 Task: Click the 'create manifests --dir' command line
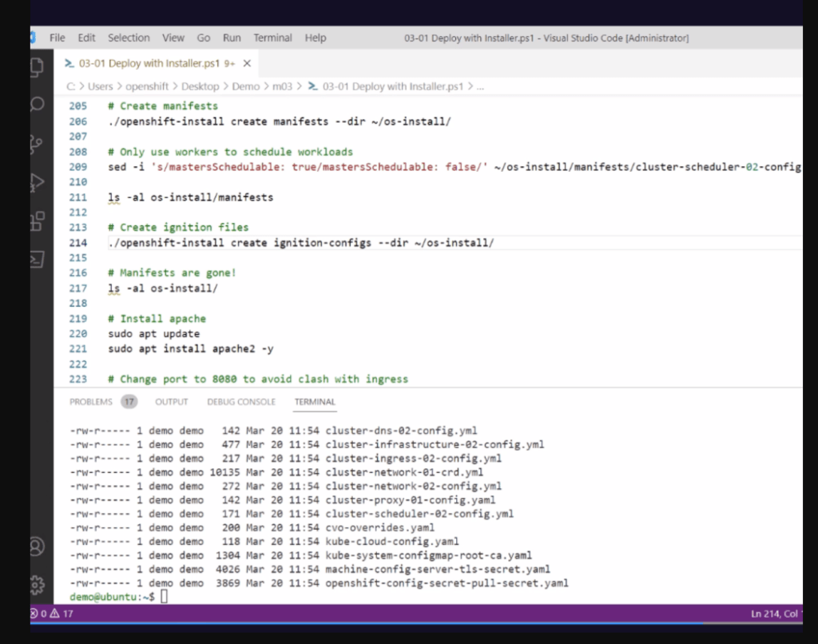coord(280,121)
